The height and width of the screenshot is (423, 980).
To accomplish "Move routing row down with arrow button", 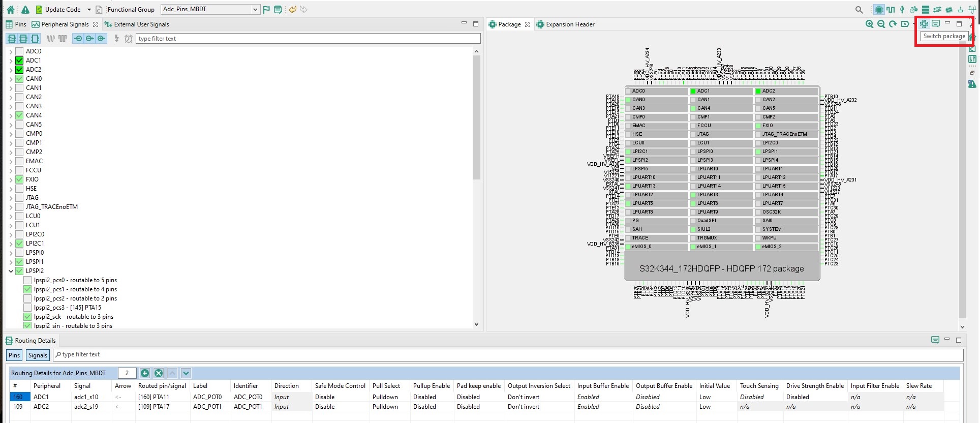I will coord(186,373).
